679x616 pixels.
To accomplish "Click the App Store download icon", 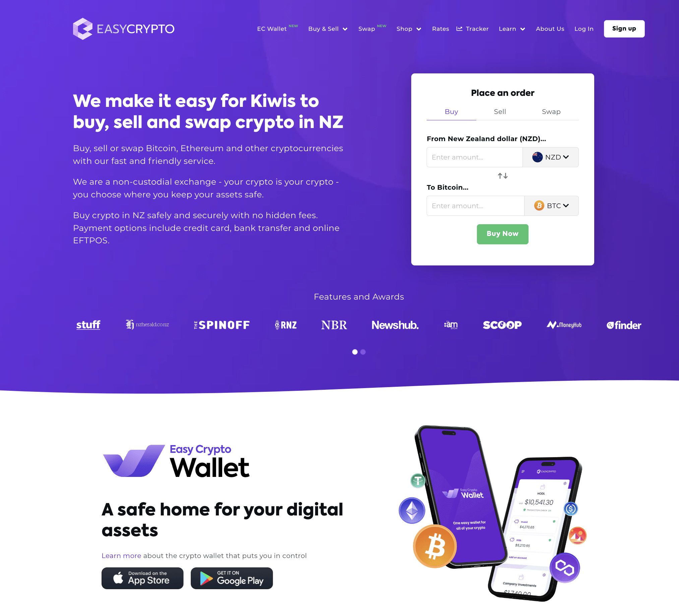I will (x=143, y=577).
